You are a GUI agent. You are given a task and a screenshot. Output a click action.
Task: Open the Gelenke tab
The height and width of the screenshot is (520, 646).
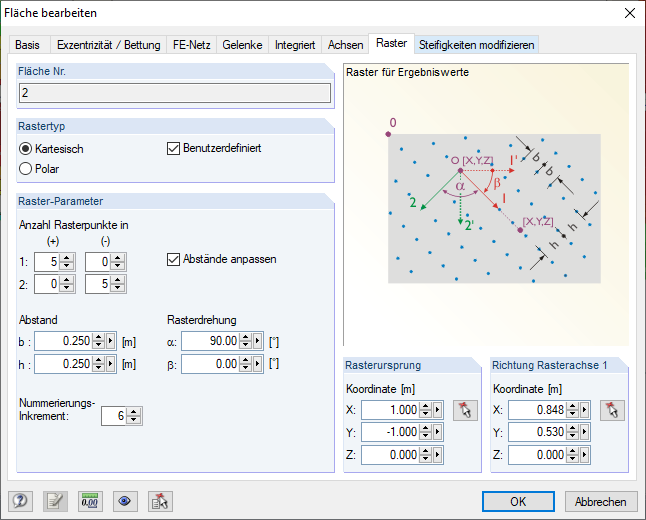[x=242, y=45]
